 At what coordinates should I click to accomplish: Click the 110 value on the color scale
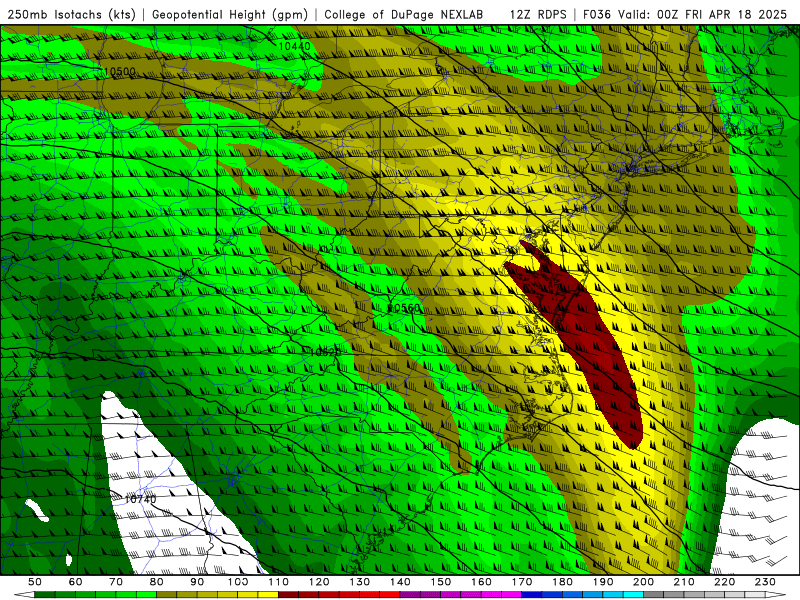coord(279,582)
